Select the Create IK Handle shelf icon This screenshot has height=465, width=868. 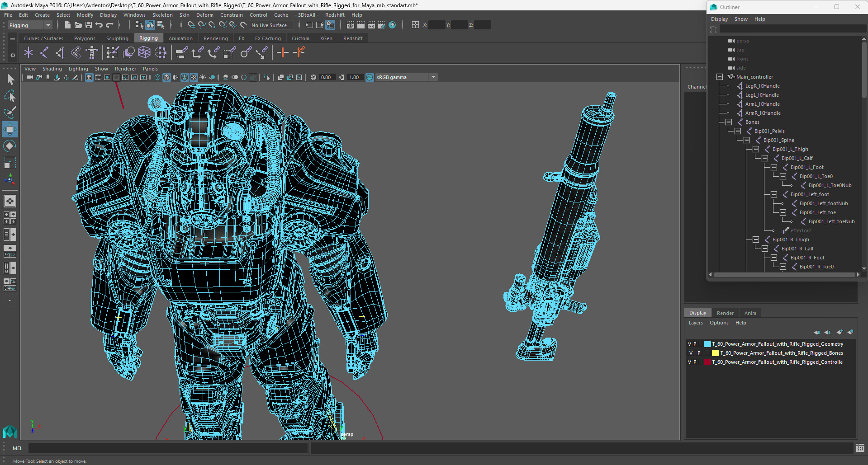pos(60,52)
